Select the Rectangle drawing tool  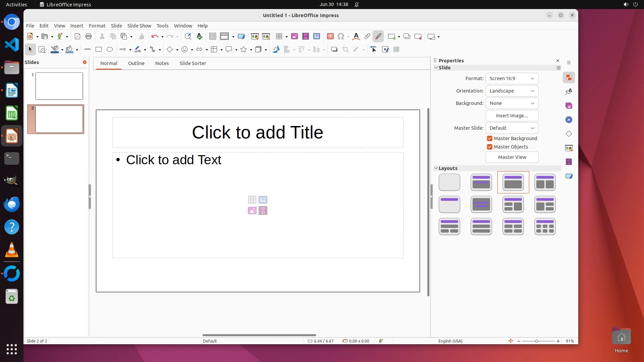99,50
